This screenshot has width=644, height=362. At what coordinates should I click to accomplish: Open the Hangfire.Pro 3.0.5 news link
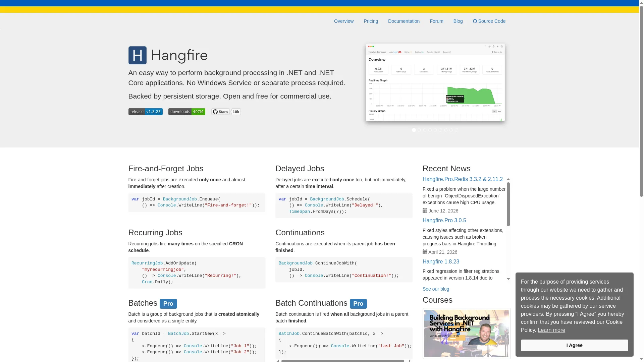pos(444,220)
